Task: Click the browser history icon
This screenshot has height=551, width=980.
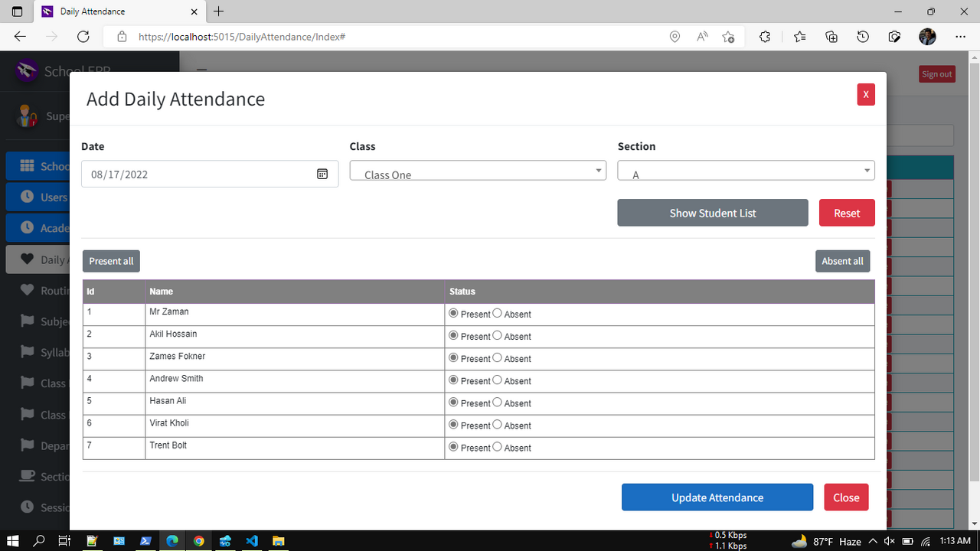Action: 863,37
